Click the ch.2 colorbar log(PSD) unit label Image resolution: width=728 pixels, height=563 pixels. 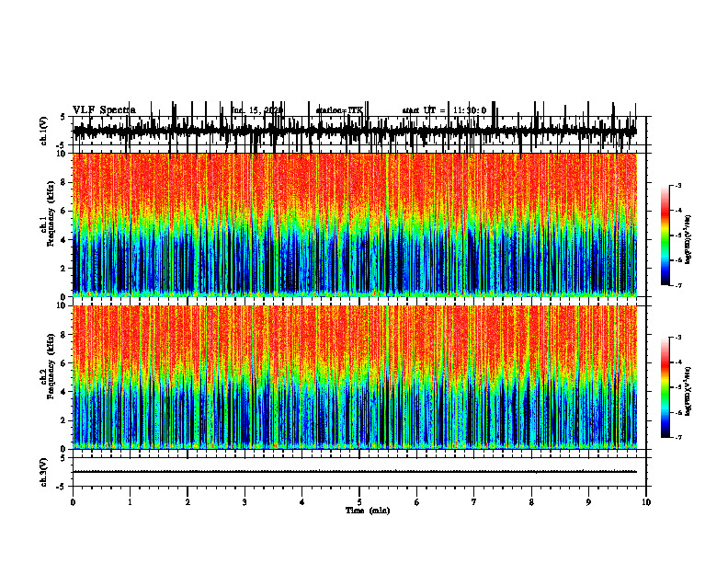(x=688, y=391)
